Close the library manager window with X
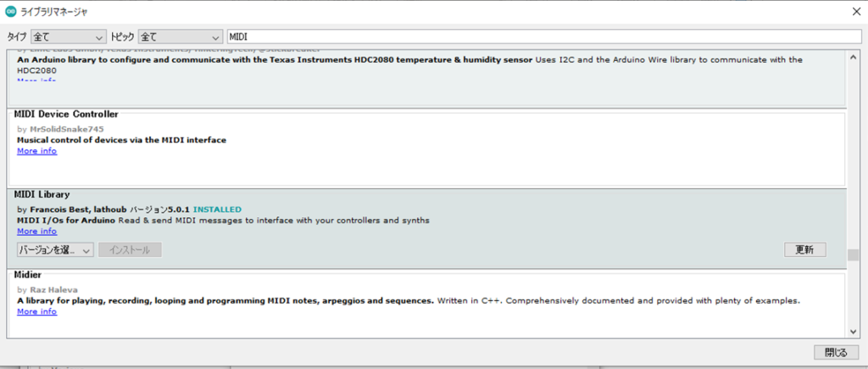This screenshot has width=868, height=369. 856,12
